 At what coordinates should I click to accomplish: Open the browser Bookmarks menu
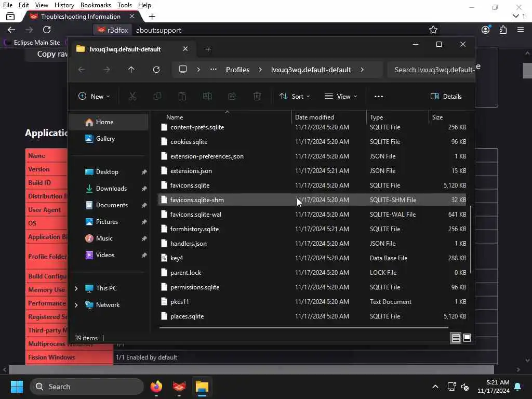[x=96, y=5]
